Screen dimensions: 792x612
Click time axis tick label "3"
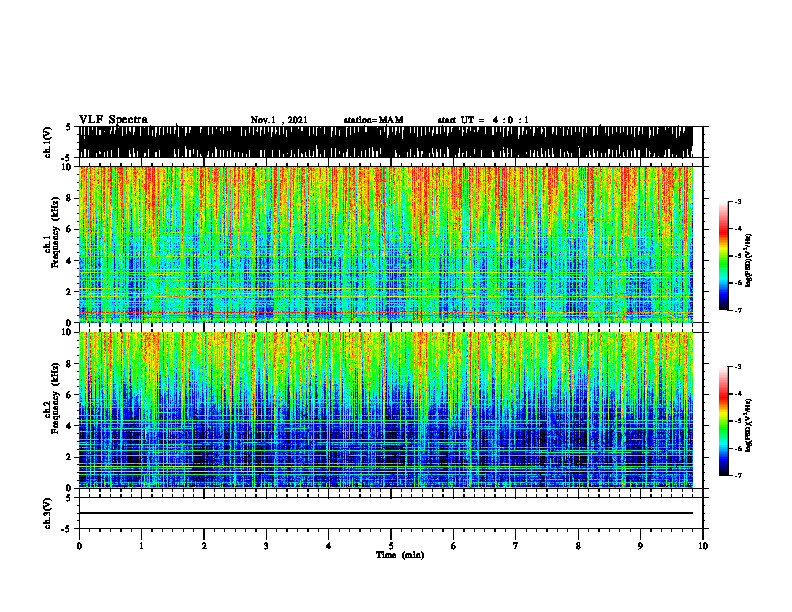[x=266, y=546]
